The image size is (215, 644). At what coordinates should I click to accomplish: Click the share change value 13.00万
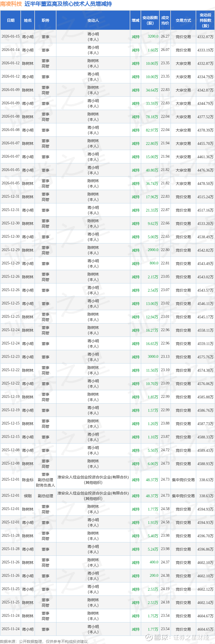tap(152, 304)
